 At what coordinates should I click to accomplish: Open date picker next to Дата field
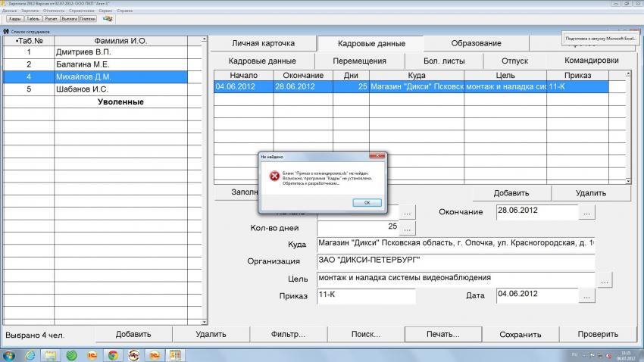pos(587,297)
